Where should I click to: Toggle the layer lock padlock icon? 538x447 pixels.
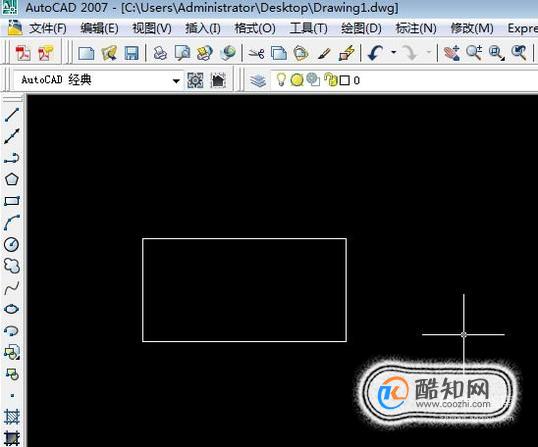pyautogui.click(x=330, y=79)
